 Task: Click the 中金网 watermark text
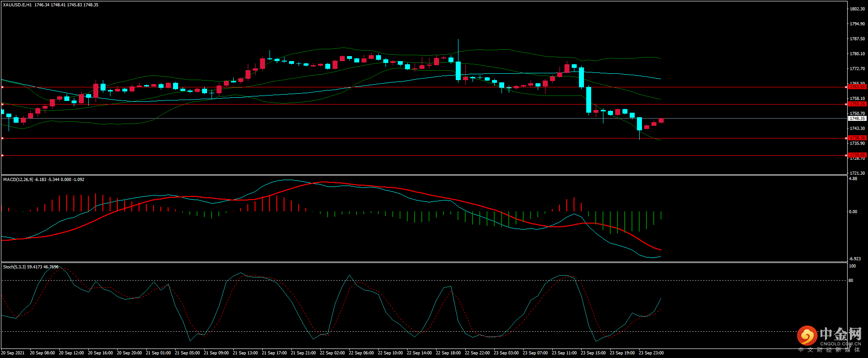tap(840, 334)
